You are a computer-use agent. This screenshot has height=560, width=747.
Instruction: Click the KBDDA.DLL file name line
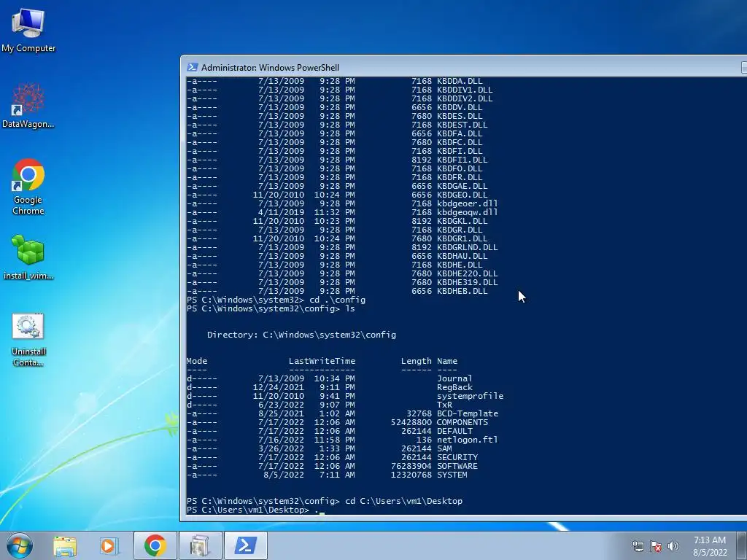pos(460,81)
